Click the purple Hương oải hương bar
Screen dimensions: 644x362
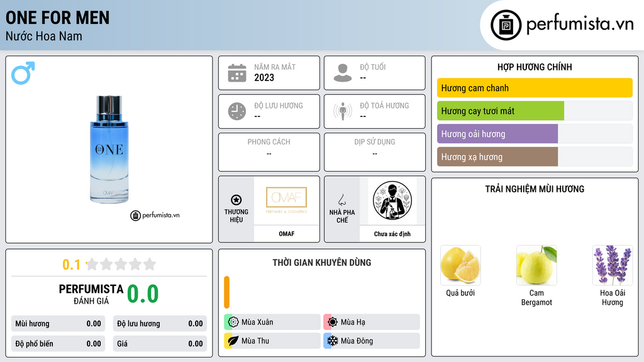[x=497, y=134]
